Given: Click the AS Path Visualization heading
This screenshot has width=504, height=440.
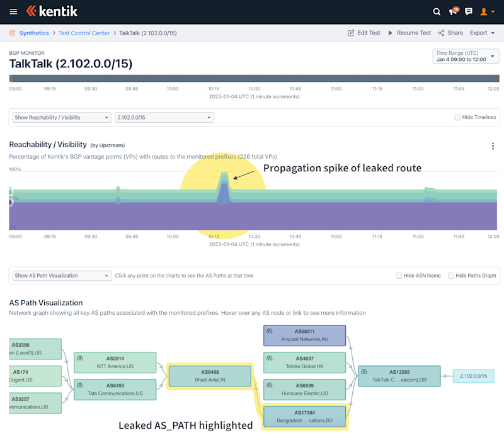Looking at the screenshot, I should (x=46, y=303).
